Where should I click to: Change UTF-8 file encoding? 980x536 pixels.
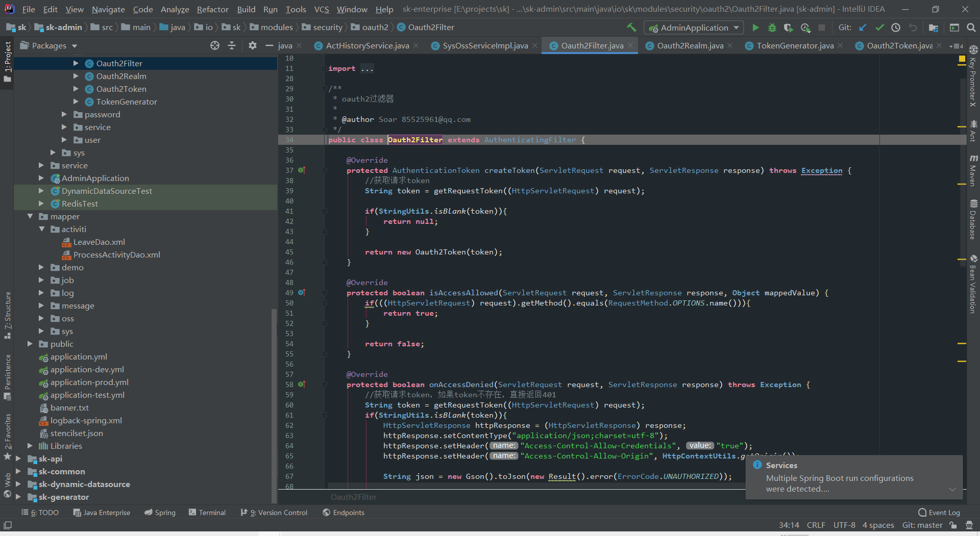[x=844, y=525]
